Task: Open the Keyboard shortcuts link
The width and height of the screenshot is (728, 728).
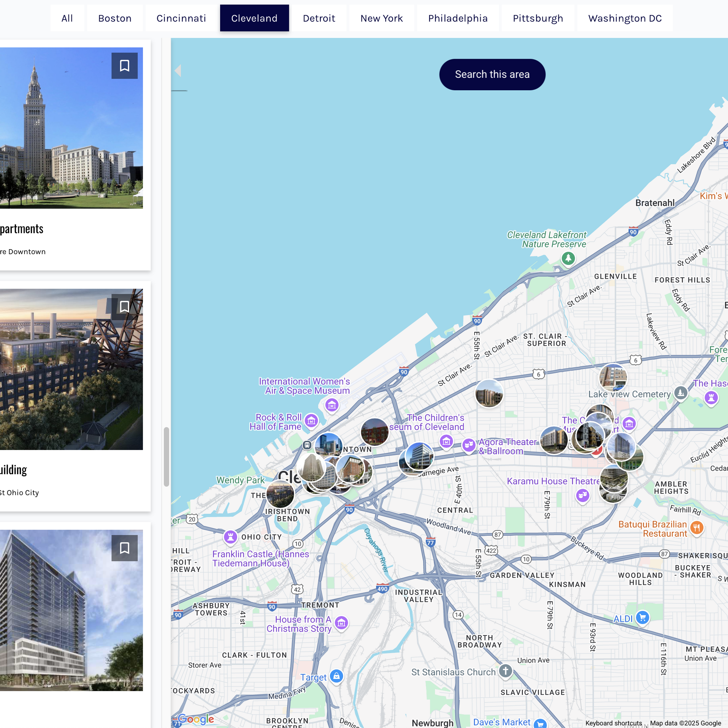Action: 614,723
